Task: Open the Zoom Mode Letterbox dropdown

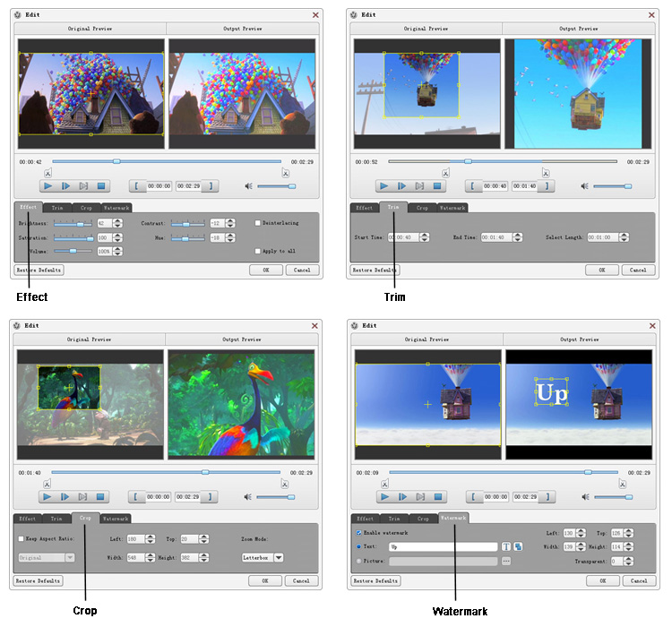Action: coord(279,557)
